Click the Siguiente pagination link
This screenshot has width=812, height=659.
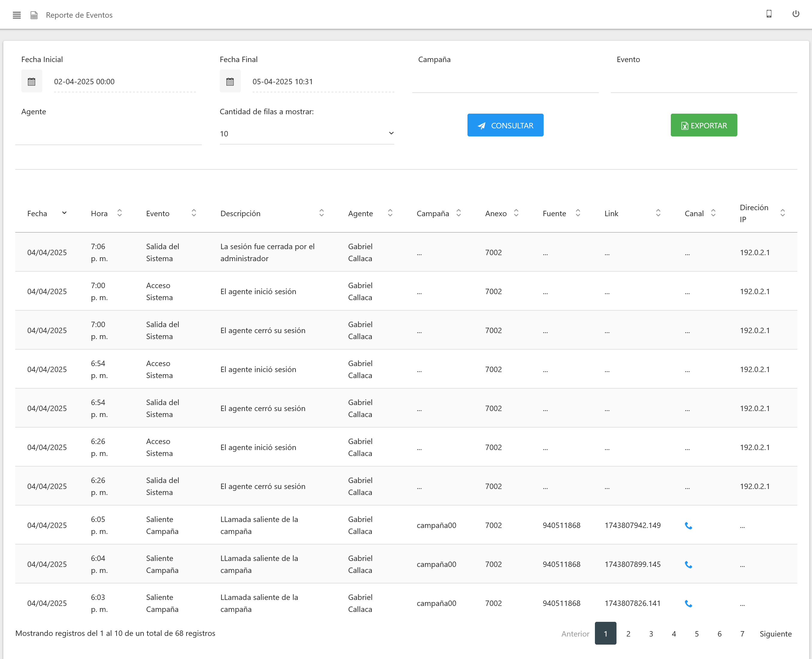[775, 634]
